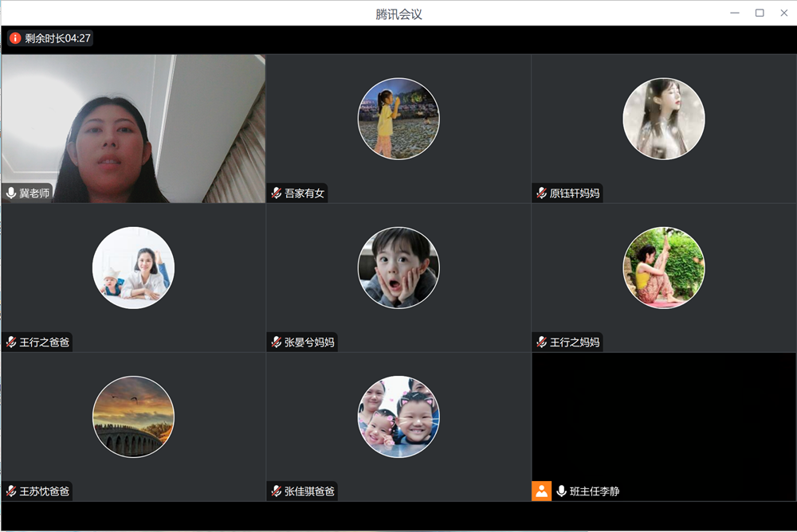Click the red remaining-time warning icon
The width and height of the screenshot is (797, 532).
tap(15, 38)
